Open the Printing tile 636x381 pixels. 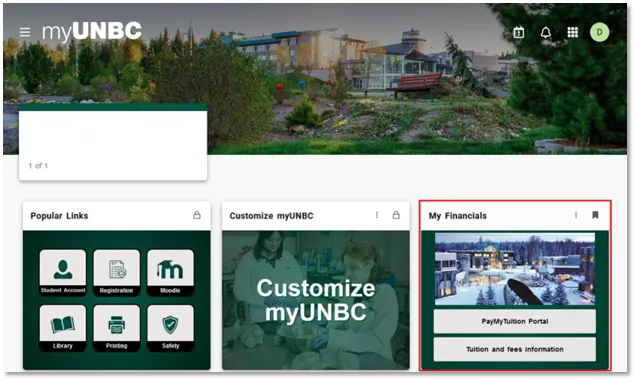tap(116, 328)
